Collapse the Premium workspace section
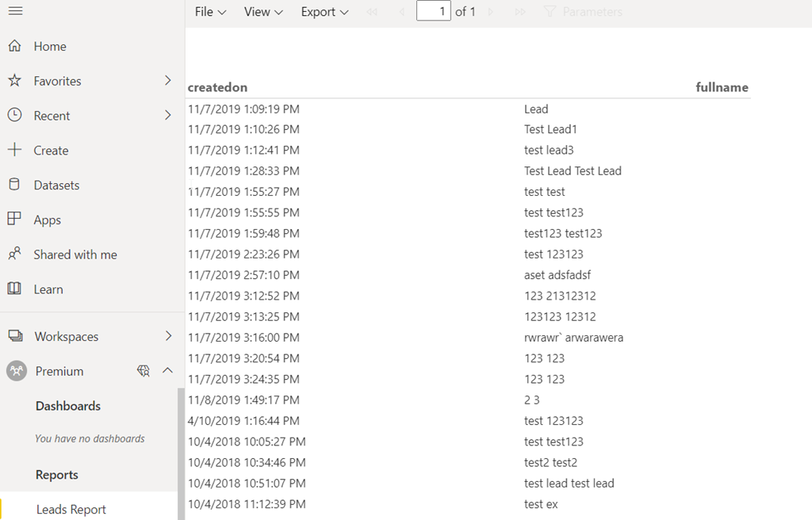 coord(167,371)
